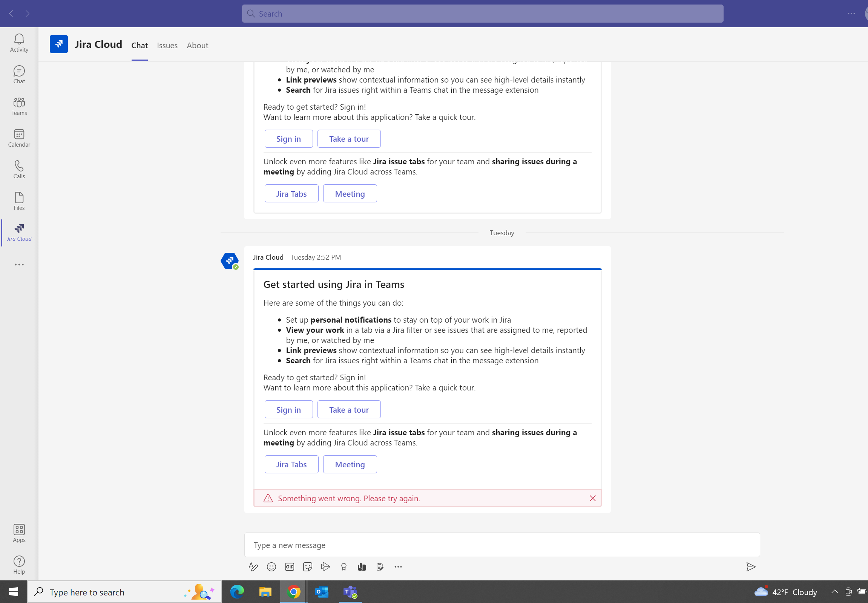This screenshot has width=868, height=603.
Task: Select the Chat tab of Jira Cloud
Action: 140,45
